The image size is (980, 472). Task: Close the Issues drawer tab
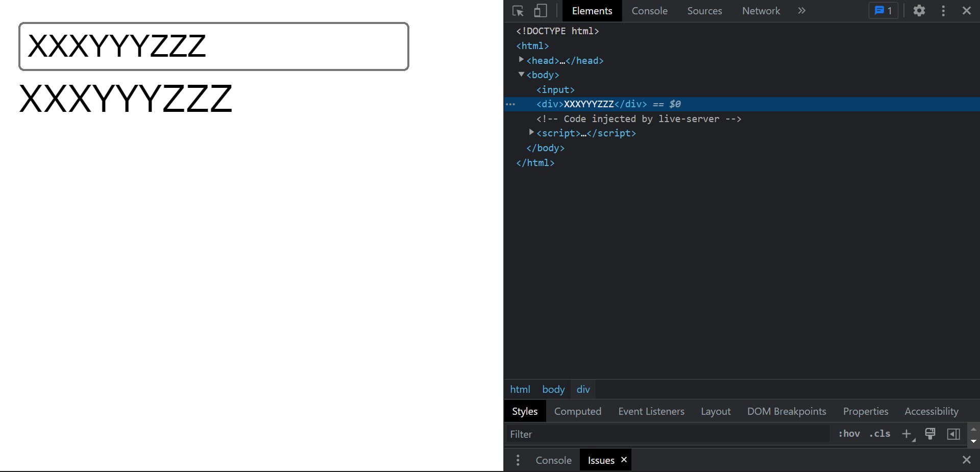[x=624, y=460]
